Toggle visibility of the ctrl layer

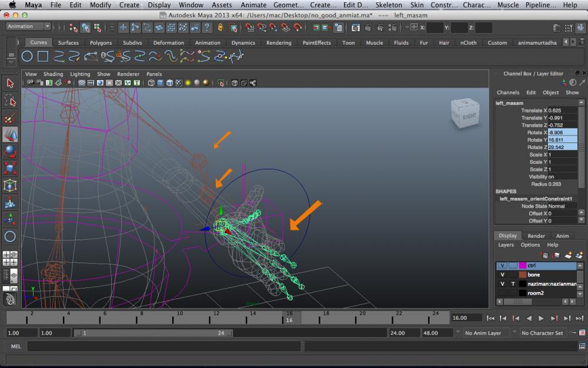[x=502, y=266]
